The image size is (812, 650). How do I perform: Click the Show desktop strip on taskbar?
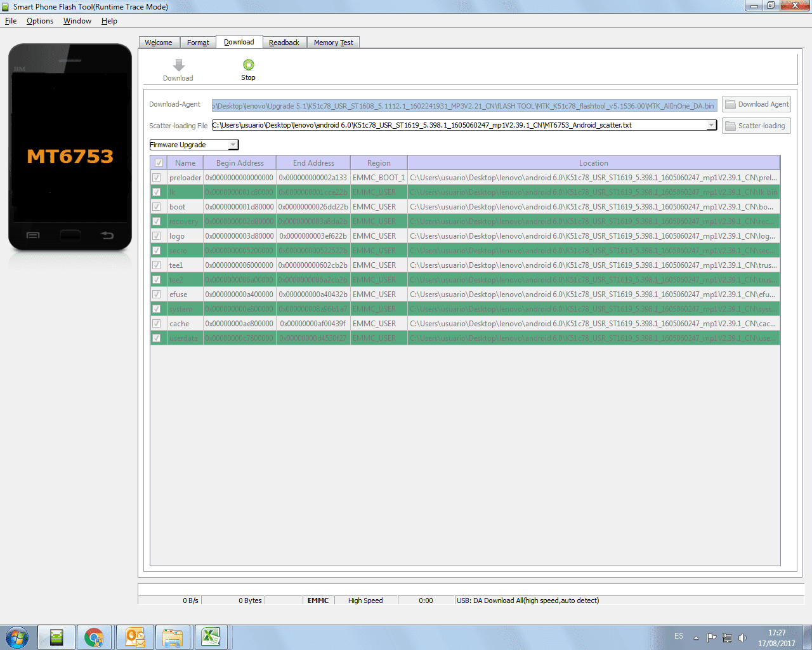[808, 637]
